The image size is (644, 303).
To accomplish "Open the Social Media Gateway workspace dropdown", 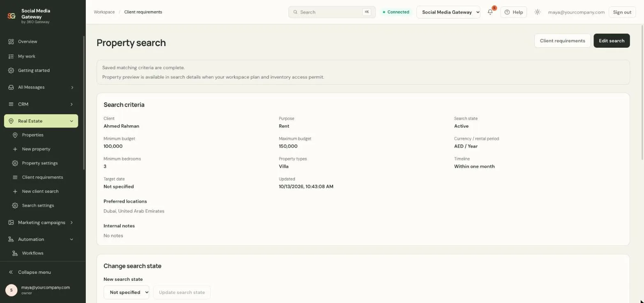I will click(x=448, y=12).
